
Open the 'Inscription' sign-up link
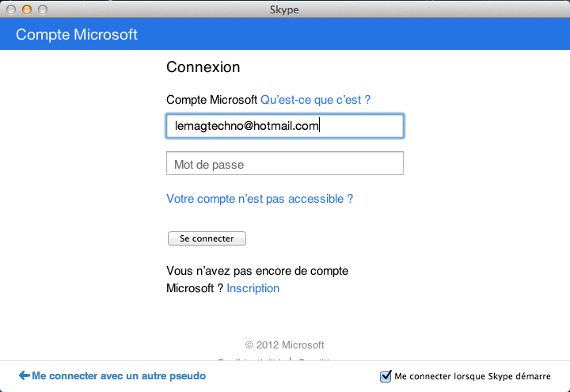click(253, 288)
